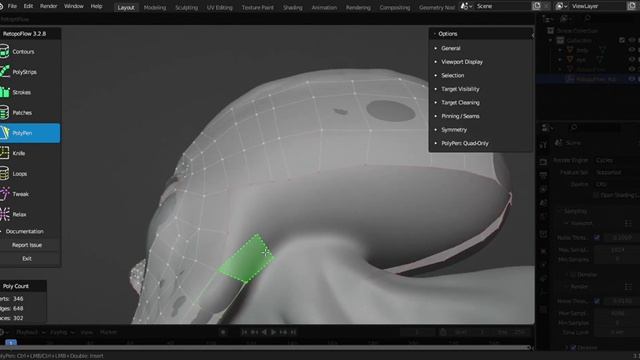Viewport: 640px width, 360px height.
Task: Click the Scene selector icon
Action: coord(465,6)
